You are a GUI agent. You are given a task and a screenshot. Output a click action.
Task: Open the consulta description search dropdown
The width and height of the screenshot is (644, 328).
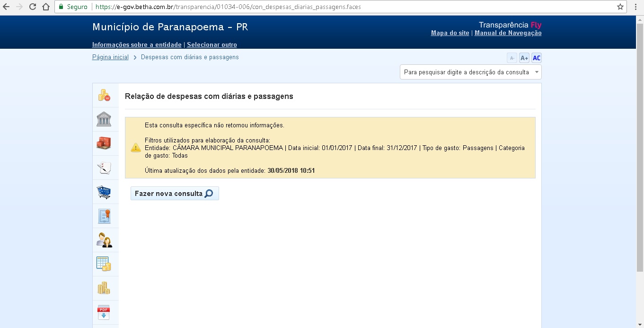click(471, 72)
